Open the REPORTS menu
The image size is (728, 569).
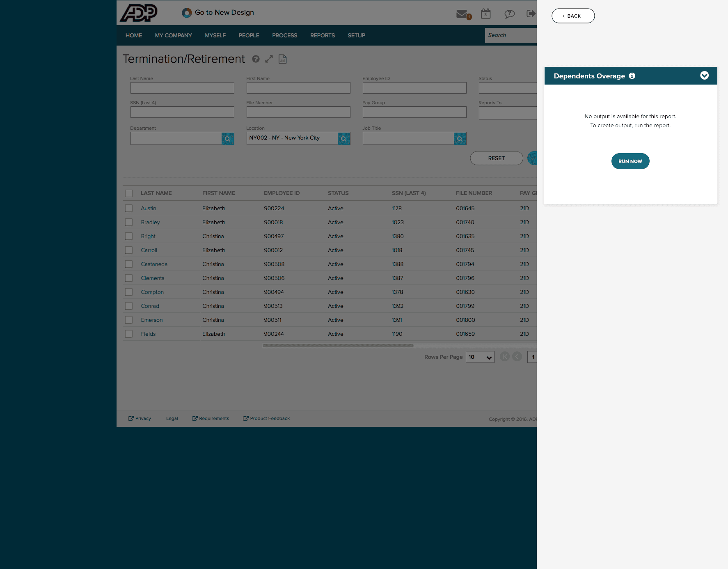323,35
